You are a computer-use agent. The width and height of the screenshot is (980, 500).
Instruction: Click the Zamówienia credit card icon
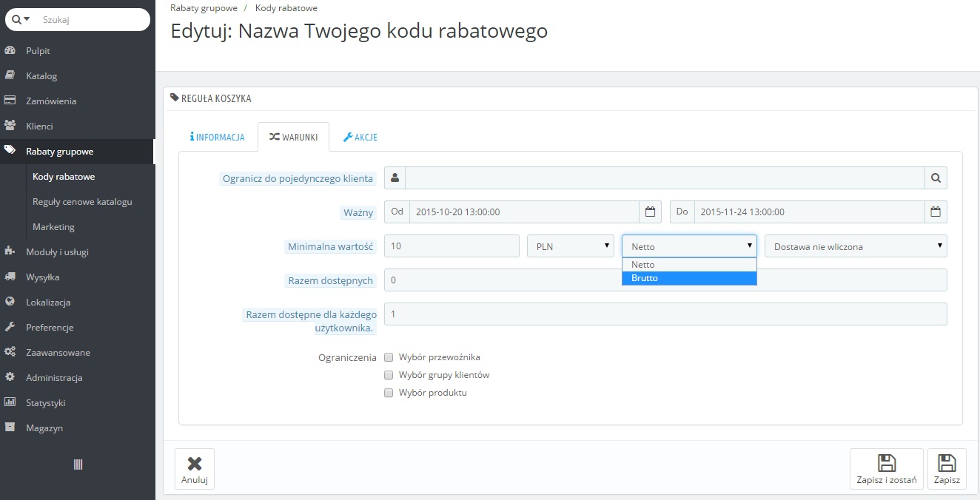(x=10, y=101)
